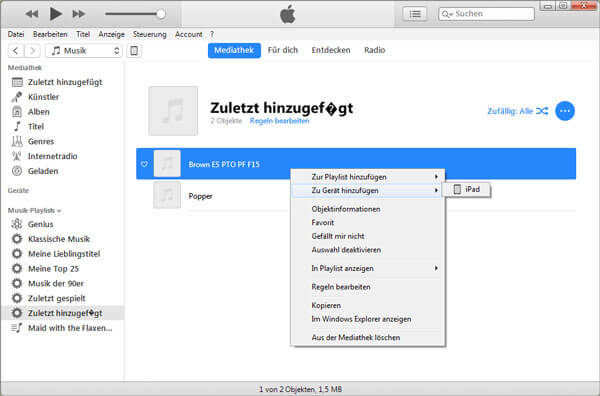Click into the Suchen search field
600x396 pixels.
(x=486, y=14)
